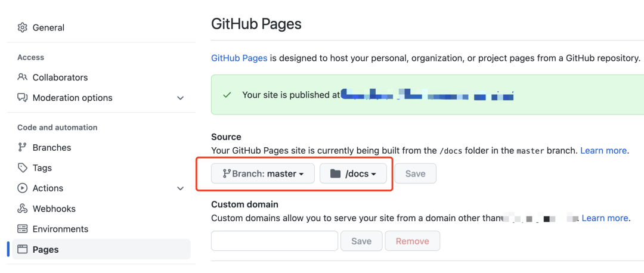
Task: Click the Collaborators people icon
Action: pos(22,77)
